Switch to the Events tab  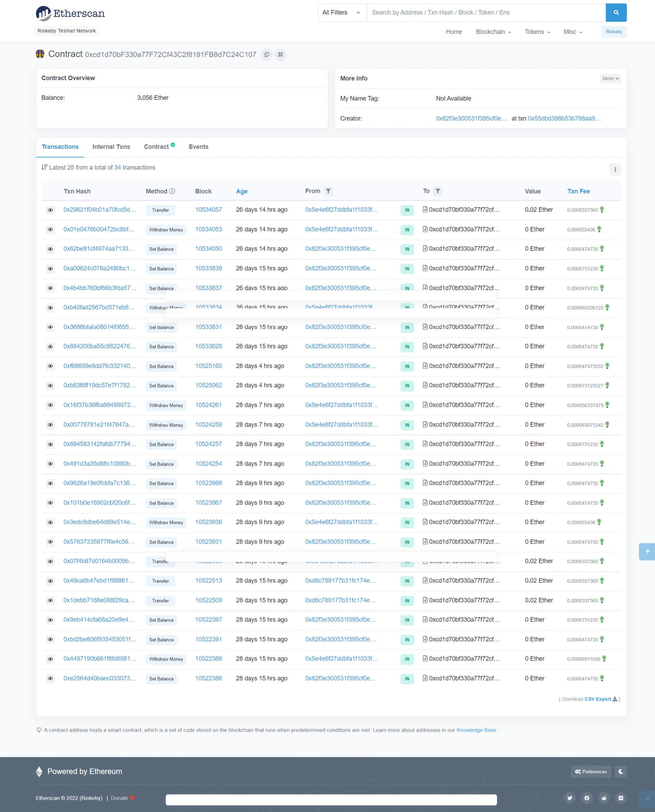[199, 147]
